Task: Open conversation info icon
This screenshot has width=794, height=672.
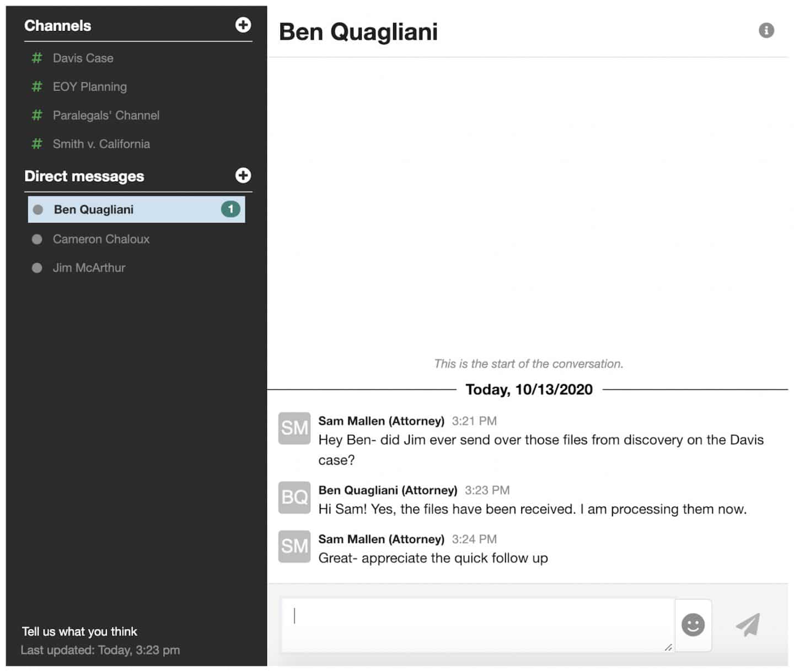Action: pyautogui.click(x=766, y=30)
